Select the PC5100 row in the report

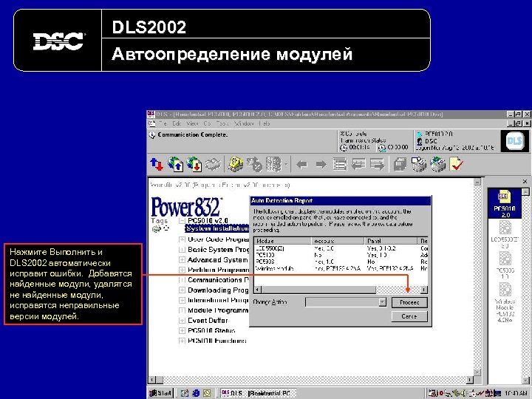click(x=341, y=255)
